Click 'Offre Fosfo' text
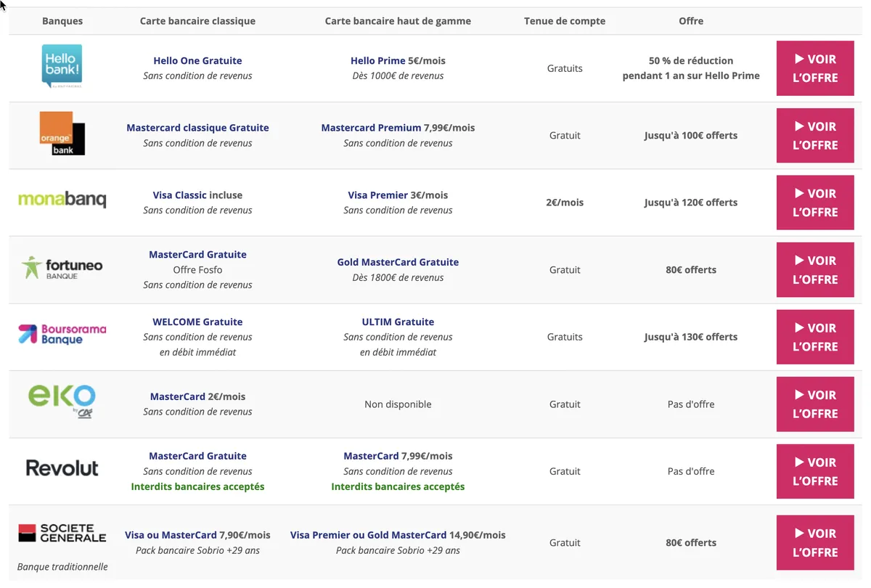The image size is (871, 588). coord(197,270)
